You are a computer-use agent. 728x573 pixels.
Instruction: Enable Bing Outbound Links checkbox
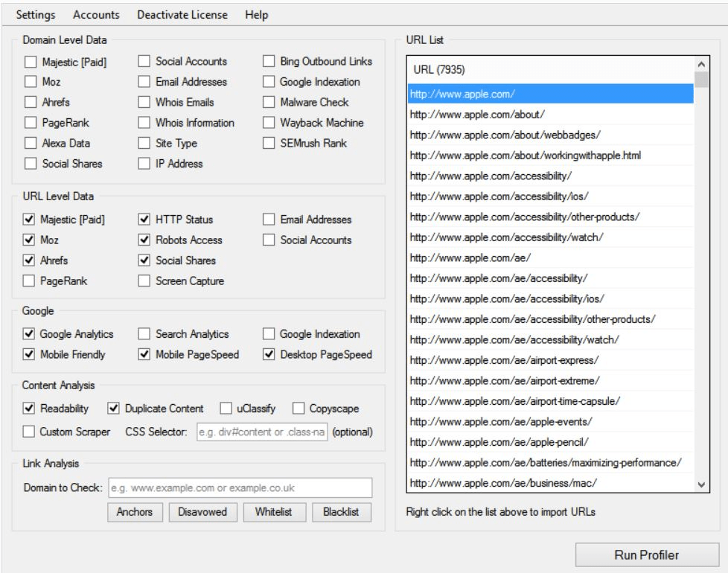[269, 61]
